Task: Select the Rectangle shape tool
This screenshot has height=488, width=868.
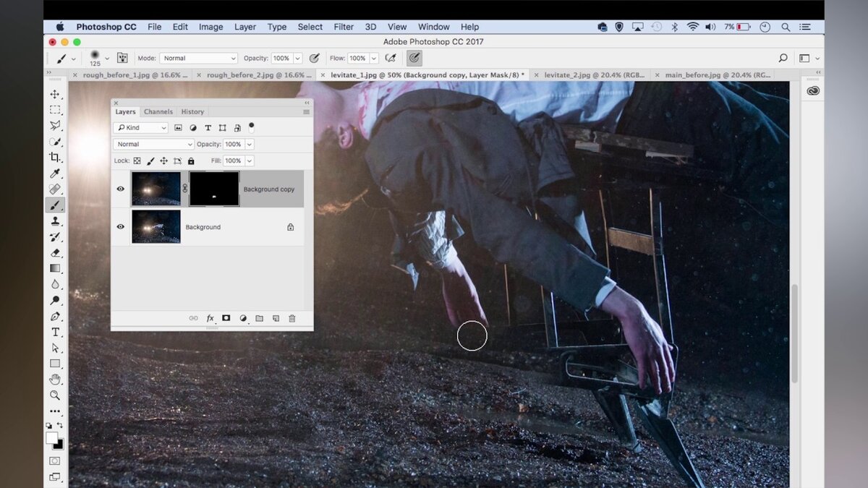Action: click(55, 364)
